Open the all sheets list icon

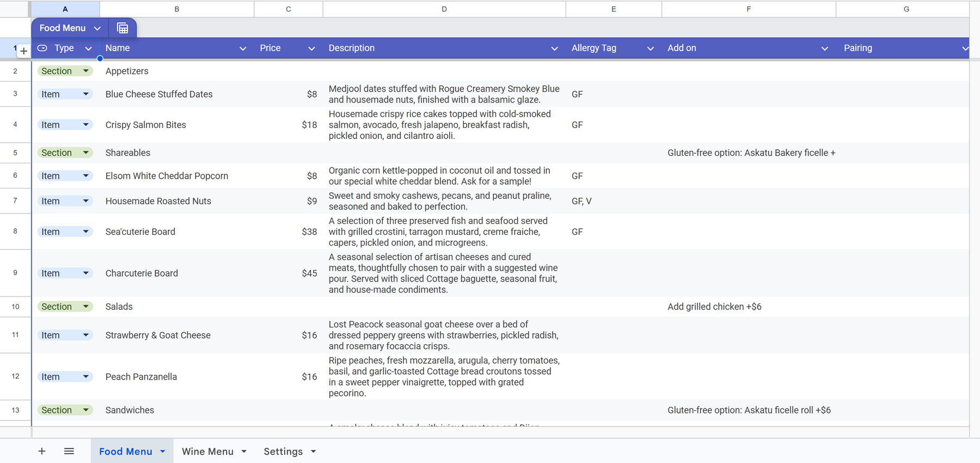coord(69,451)
